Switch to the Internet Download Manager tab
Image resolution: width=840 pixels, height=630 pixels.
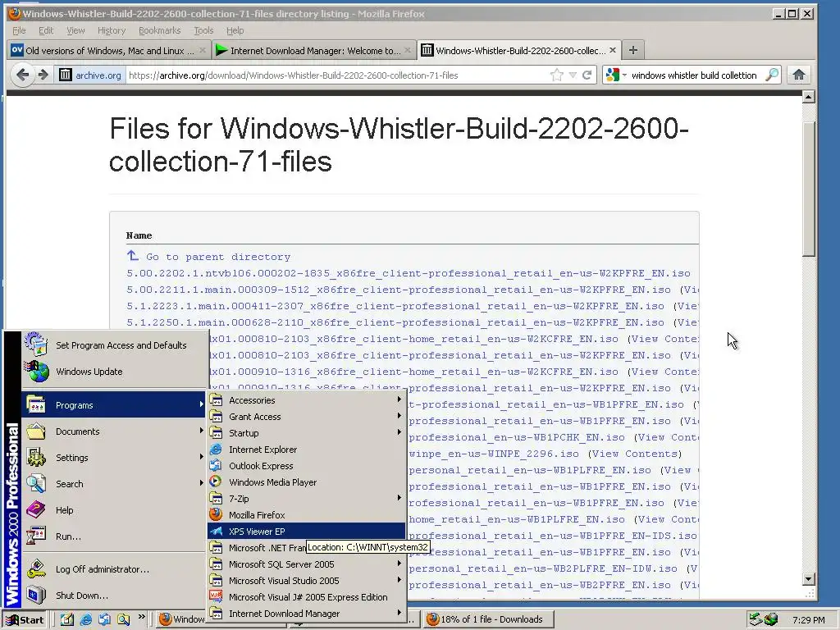point(314,50)
